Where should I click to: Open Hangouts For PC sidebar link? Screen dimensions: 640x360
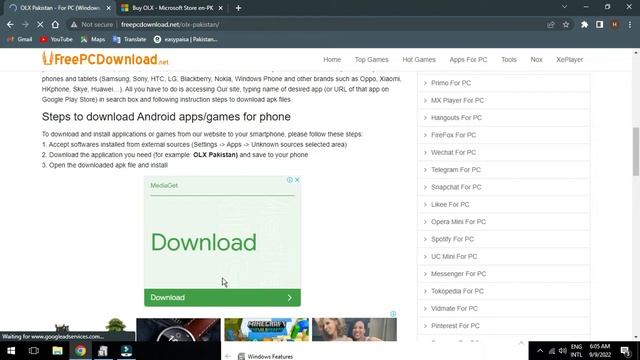[x=456, y=118]
